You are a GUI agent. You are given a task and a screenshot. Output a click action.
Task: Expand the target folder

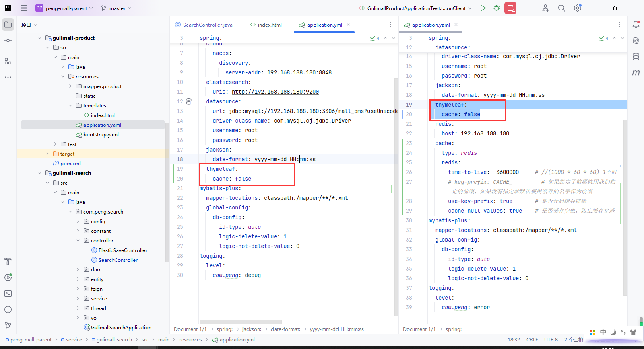point(47,154)
